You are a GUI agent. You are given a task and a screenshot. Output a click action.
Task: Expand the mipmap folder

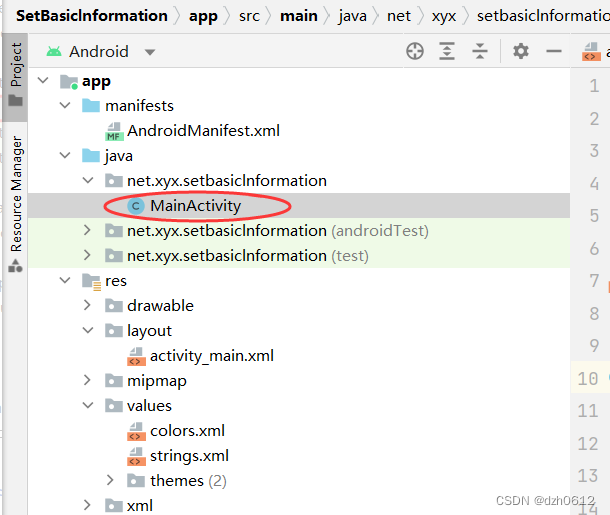click(87, 380)
